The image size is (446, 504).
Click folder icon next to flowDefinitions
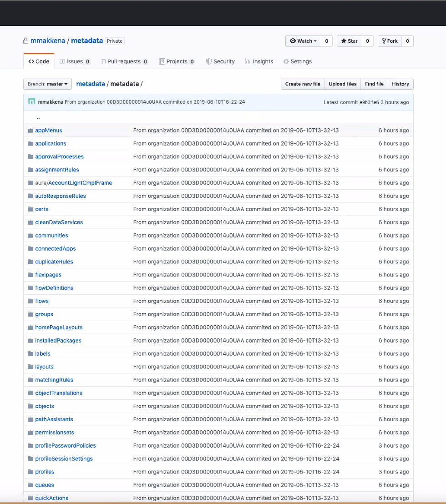(x=30, y=287)
